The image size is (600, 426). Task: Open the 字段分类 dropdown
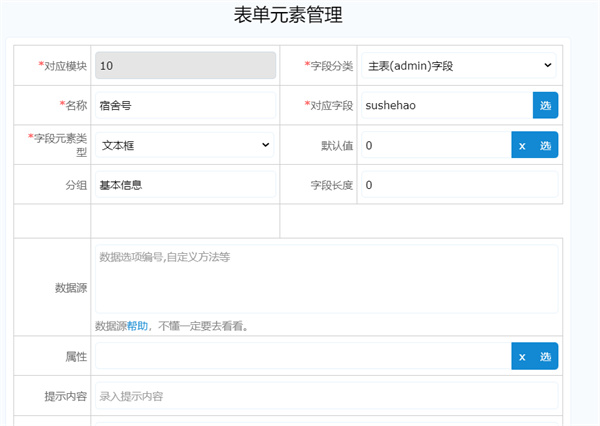[x=458, y=66]
